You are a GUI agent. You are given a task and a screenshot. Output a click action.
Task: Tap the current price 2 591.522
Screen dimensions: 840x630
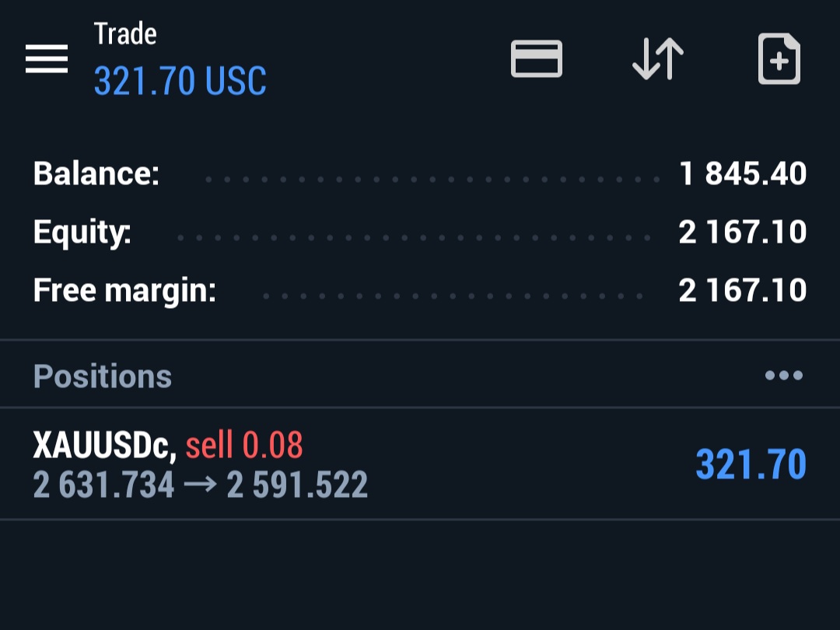coord(297,485)
